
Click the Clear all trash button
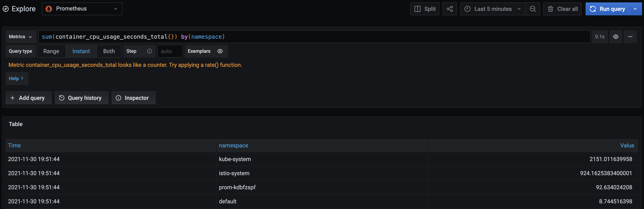point(562,9)
